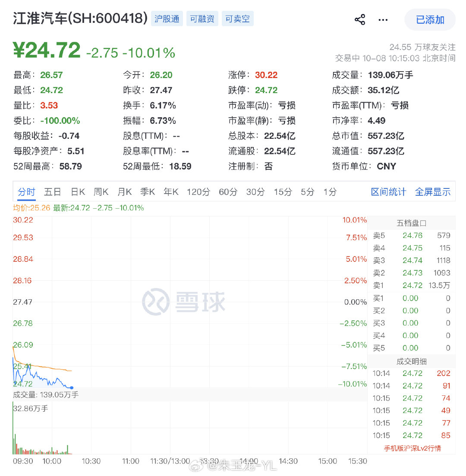Click the 买5 order book row
466x476 pixels.
point(411,348)
